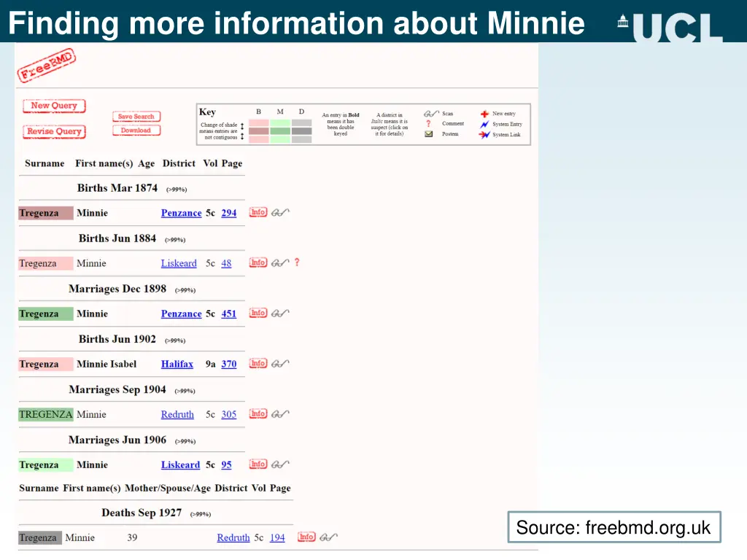Click the Births Jun 1902 heading
Image resolution: width=747 pixels, height=560 pixels.
coord(117,340)
